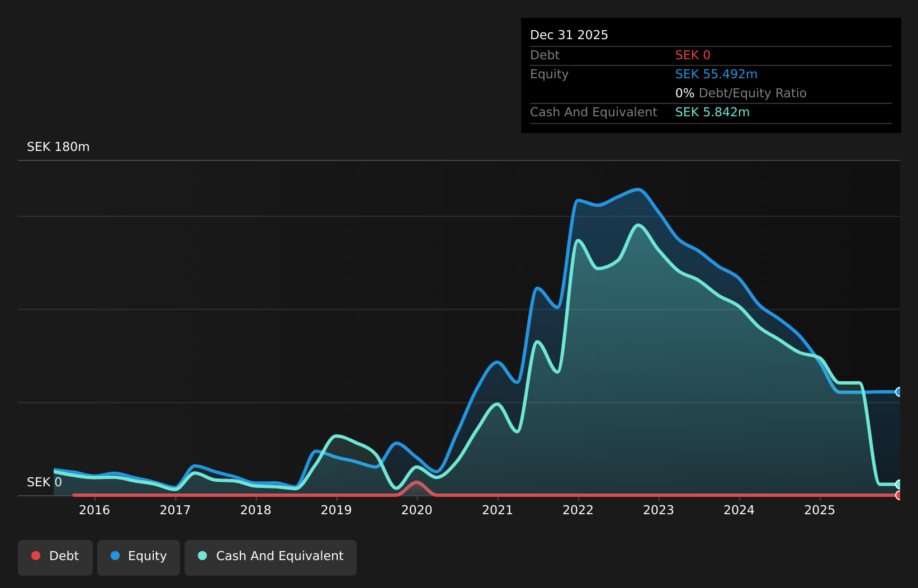Click the red SEK 0 debt value

693,55
